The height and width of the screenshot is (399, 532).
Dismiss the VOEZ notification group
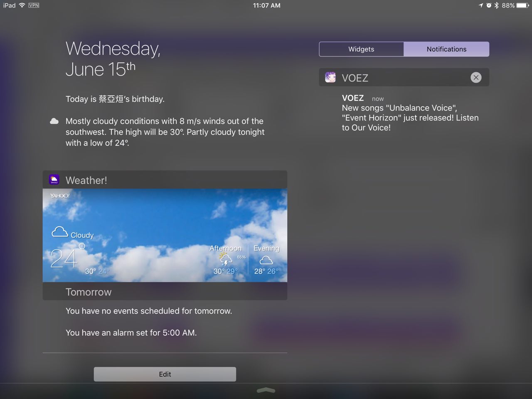click(x=476, y=77)
